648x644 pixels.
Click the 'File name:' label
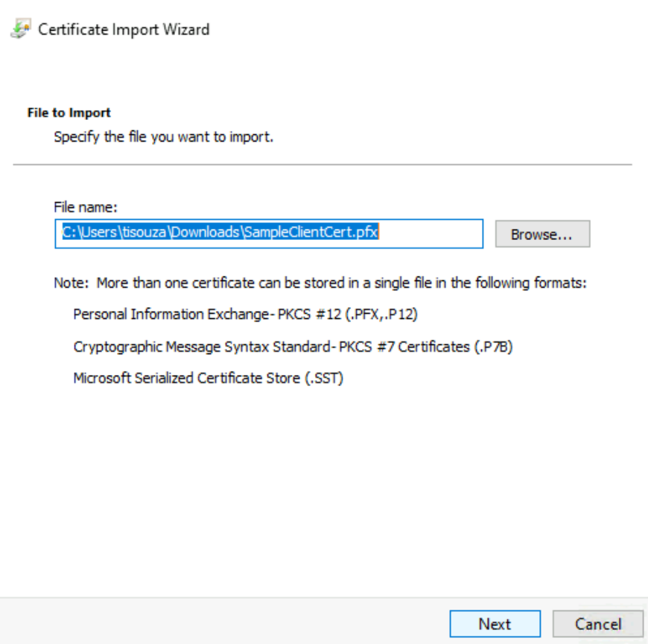tap(86, 206)
